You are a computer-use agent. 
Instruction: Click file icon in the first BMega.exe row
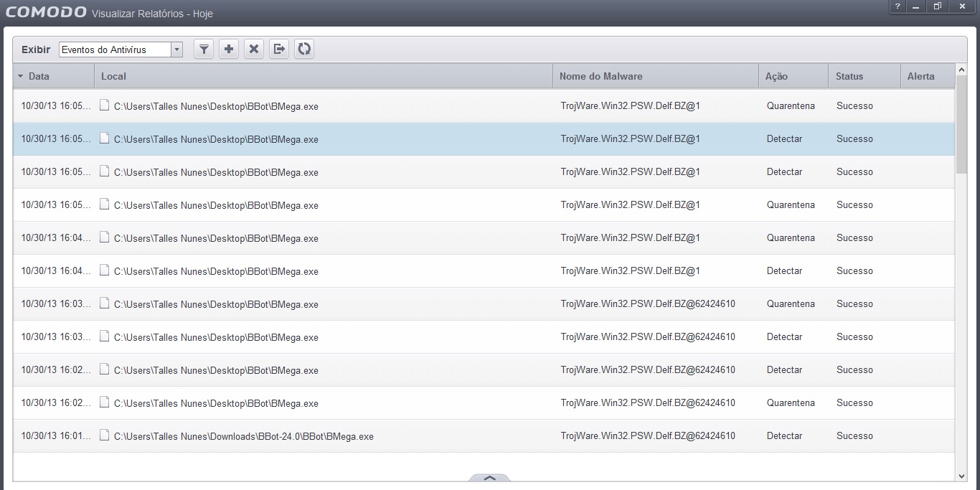105,105
